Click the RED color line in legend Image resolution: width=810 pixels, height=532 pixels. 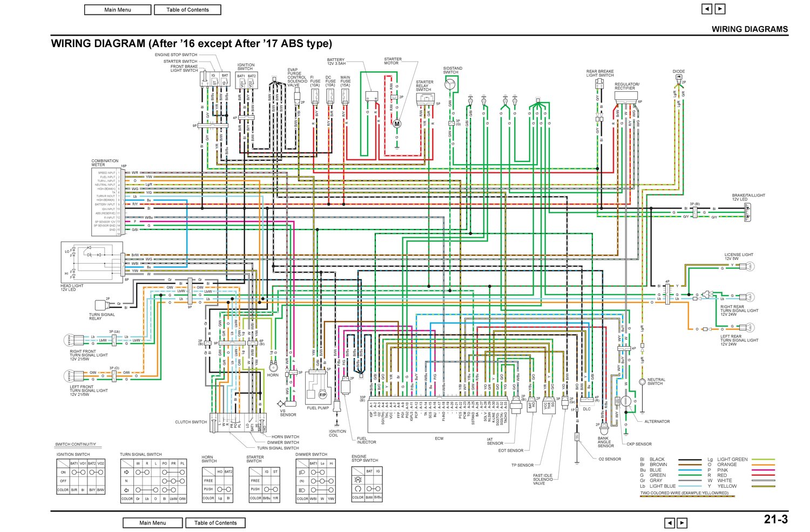[763, 475]
